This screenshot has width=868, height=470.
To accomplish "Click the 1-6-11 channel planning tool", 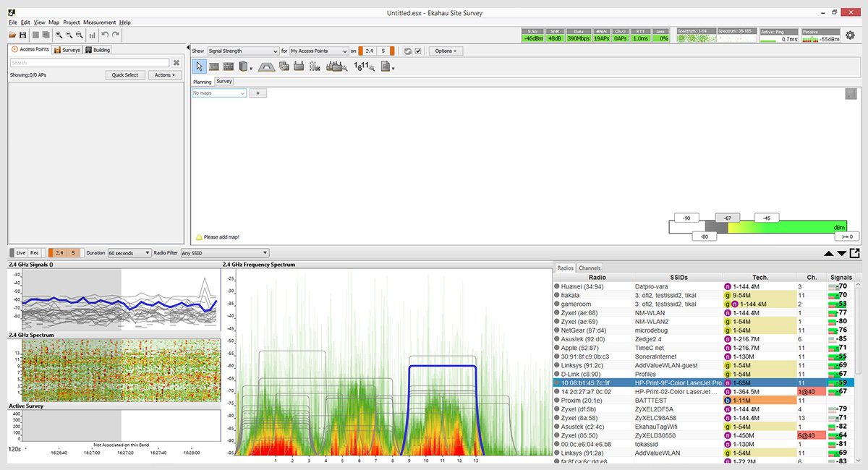I will tap(363, 67).
